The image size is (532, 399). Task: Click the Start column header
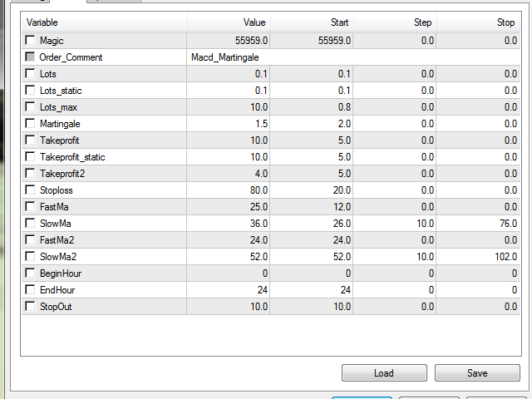tap(312, 22)
